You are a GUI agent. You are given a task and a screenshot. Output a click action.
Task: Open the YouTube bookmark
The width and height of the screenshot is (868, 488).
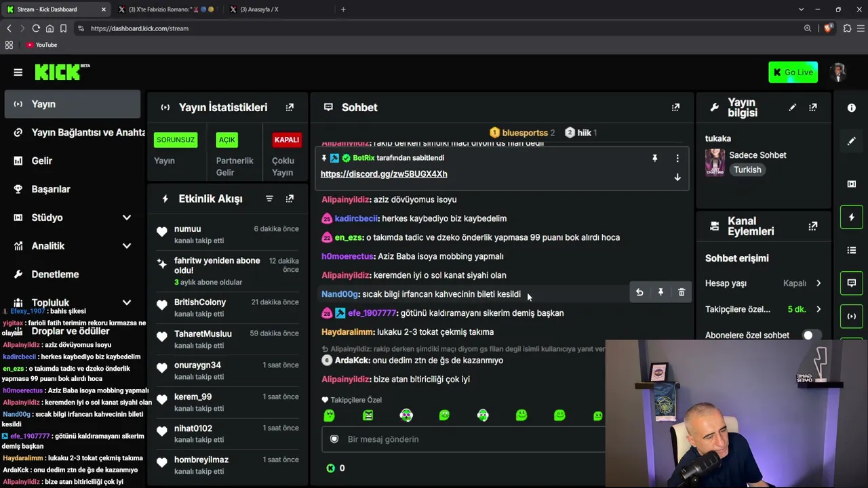coord(41,45)
